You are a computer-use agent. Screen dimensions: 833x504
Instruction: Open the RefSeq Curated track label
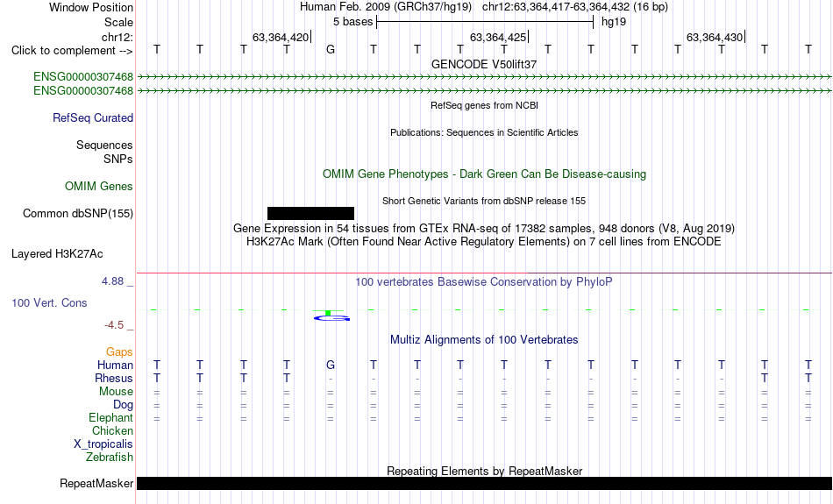point(93,118)
